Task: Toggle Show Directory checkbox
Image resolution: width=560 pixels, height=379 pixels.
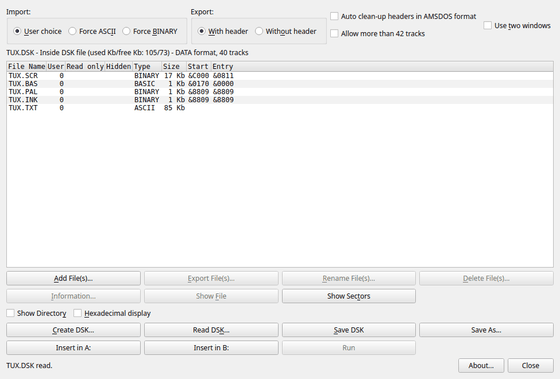Action: pyautogui.click(x=36, y=313)
